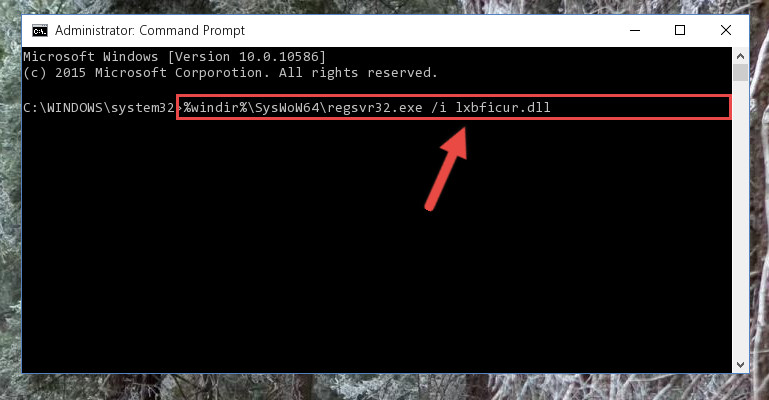Click the %windir% text in the command

point(215,108)
